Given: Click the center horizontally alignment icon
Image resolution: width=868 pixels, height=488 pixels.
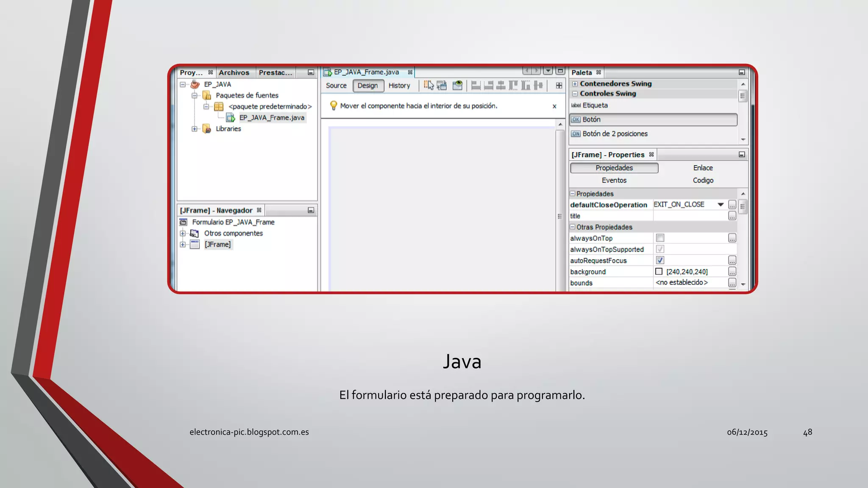Looking at the screenshot, I should tap(501, 86).
